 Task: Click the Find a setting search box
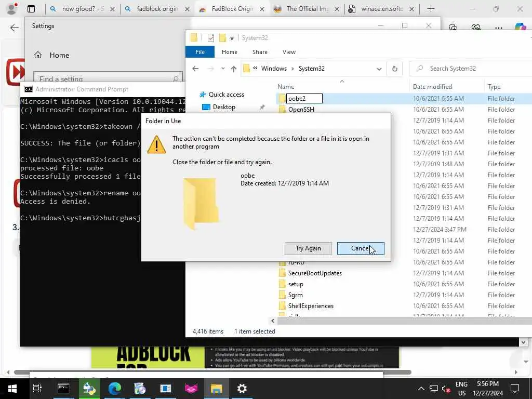108,78
